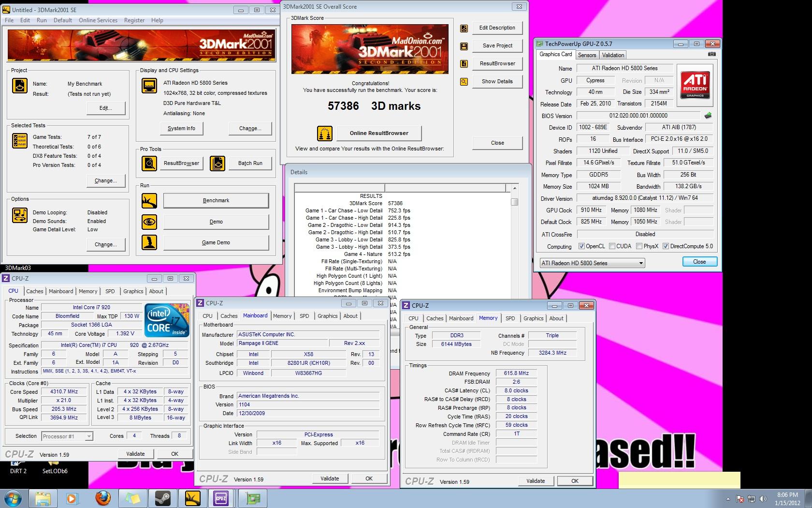Viewport: 812px width, 508px height.
Task: Open Graphics tab in CPU-Z Mainboard window
Action: pos(327,316)
